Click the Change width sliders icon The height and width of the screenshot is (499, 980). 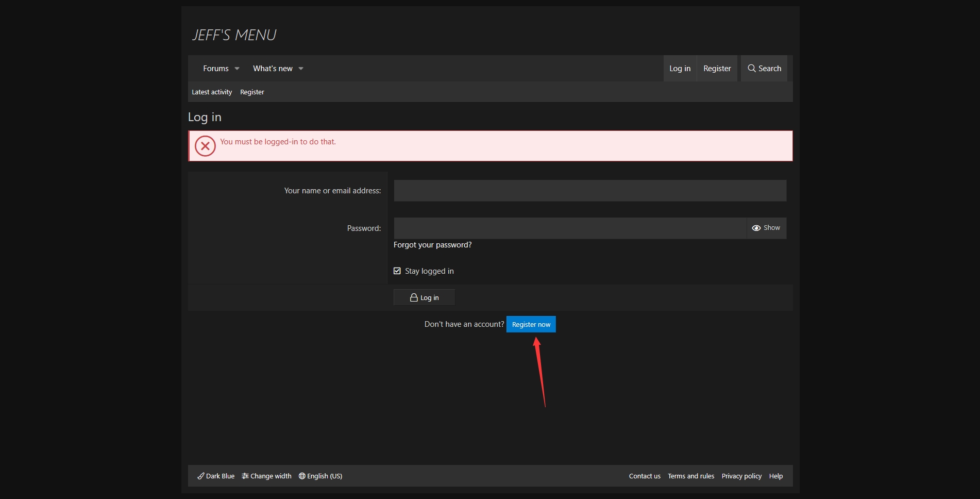coord(245,476)
